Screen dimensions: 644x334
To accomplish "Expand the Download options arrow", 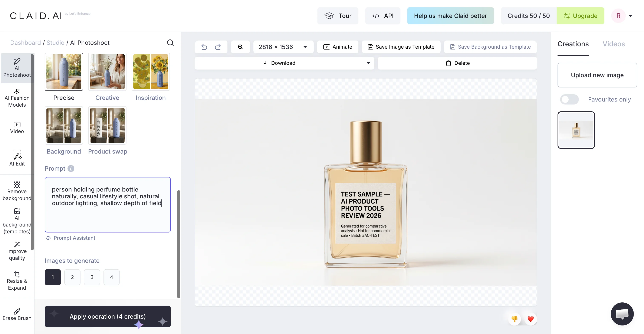I will 368,63.
